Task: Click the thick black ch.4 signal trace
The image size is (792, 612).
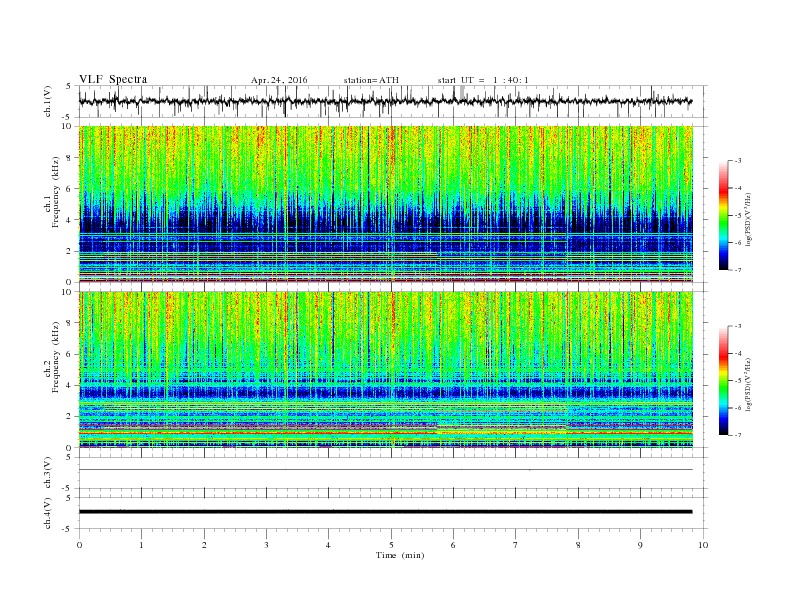Action: coord(385,512)
